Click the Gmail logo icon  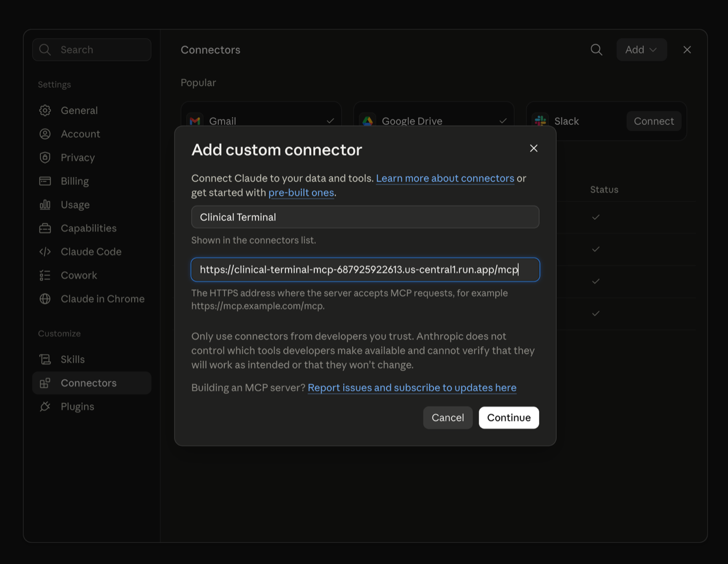pyautogui.click(x=195, y=121)
